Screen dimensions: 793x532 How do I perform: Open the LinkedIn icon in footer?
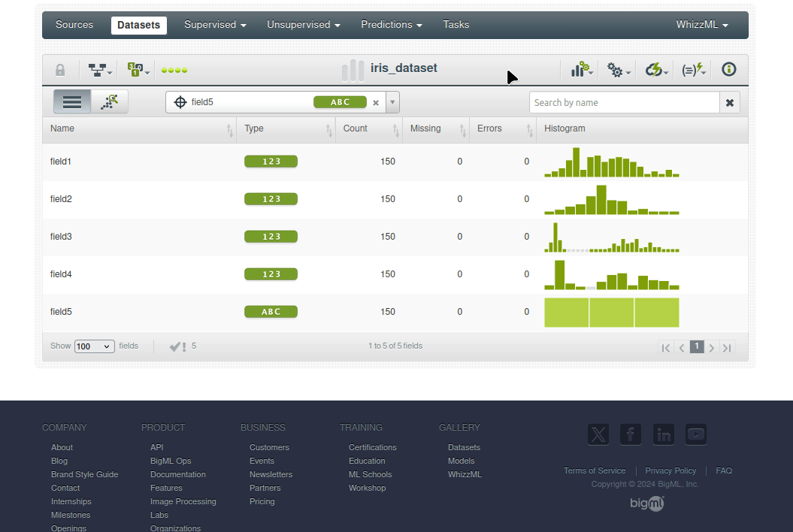[x=663, y=434]
